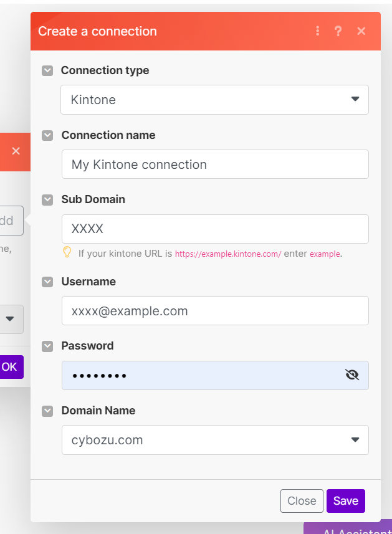Click the Domain Name field collapse arrow icon
This screenshot has height=534, width=392.
47,411
